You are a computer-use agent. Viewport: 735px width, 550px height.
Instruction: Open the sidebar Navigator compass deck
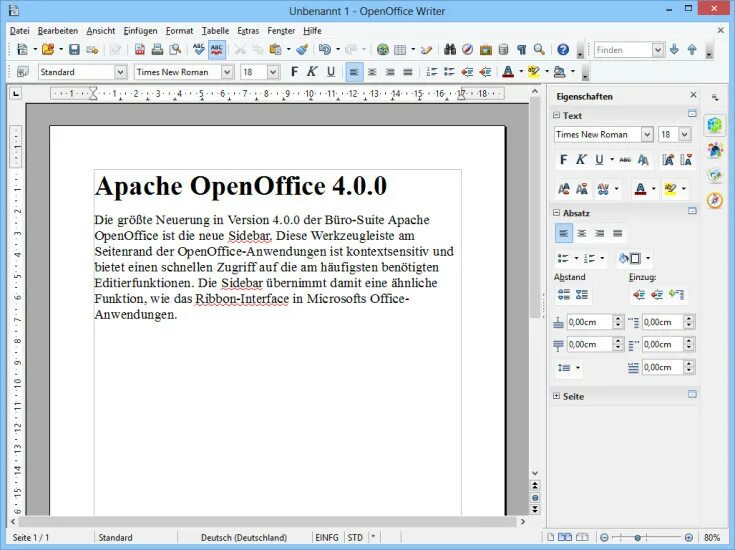[x=714, y=200]
